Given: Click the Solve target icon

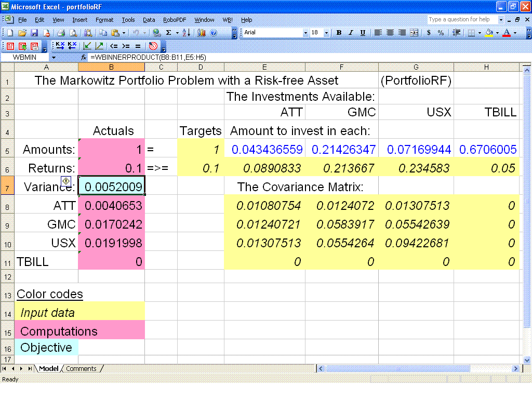Looking at the screenshot, I should (153, 46).
